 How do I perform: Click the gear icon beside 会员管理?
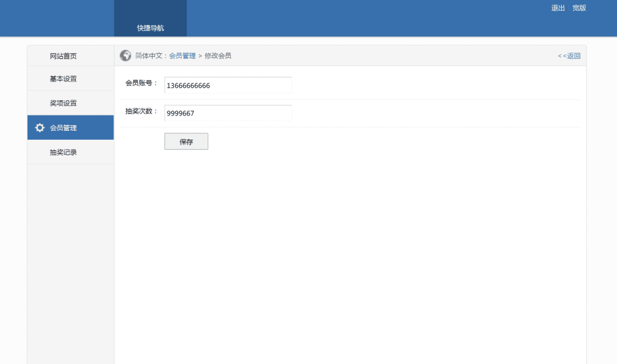(40, 128)
